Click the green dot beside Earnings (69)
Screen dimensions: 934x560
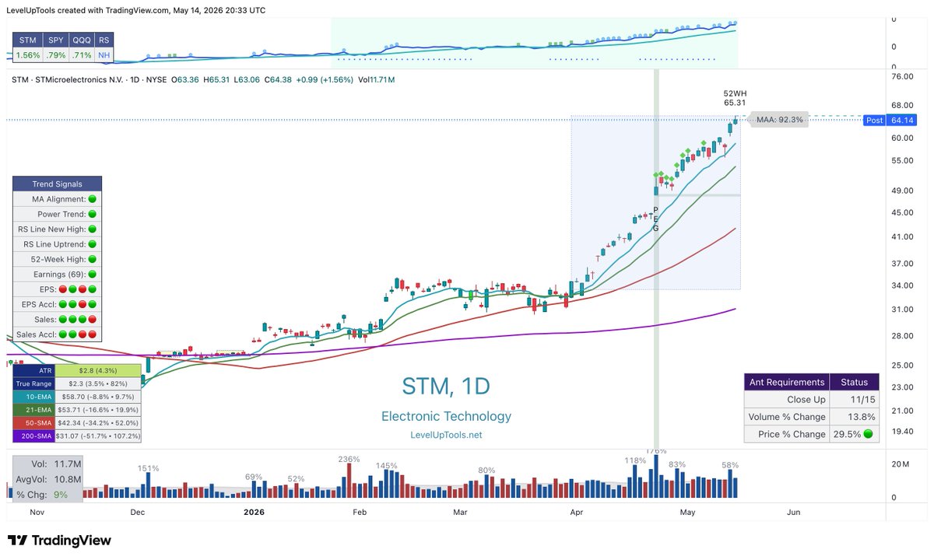[x=92, y=275]
